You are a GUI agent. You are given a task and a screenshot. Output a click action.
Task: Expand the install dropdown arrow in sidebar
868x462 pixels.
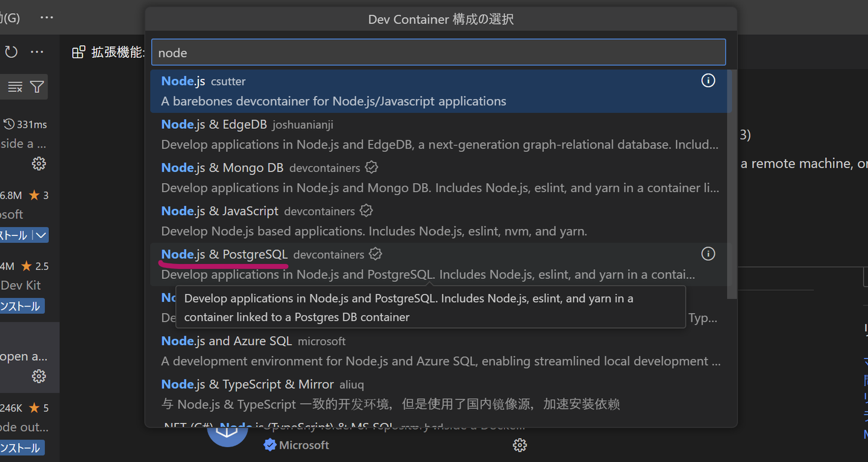point(41,236)
